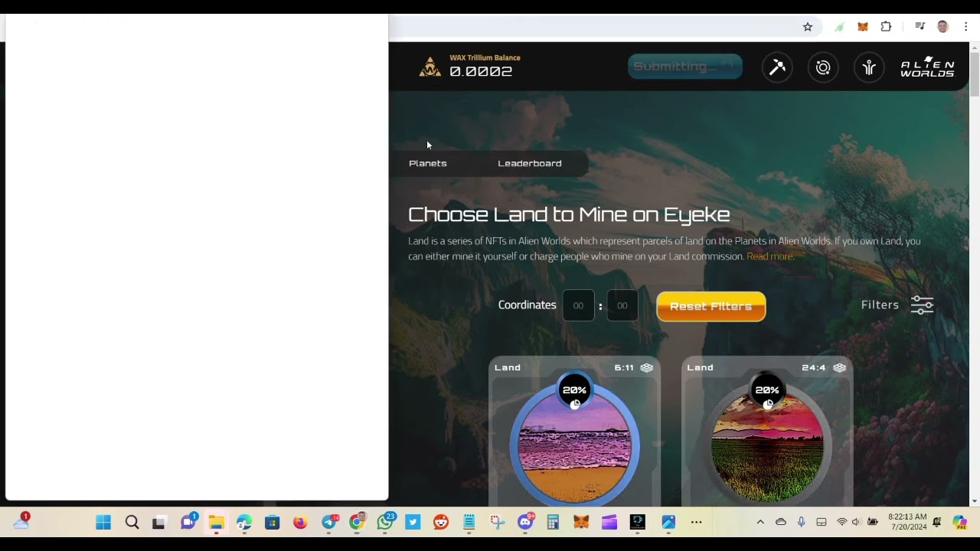980x551 pixels.
Task: Click the Alien Worlds logo
Action: 927,67
